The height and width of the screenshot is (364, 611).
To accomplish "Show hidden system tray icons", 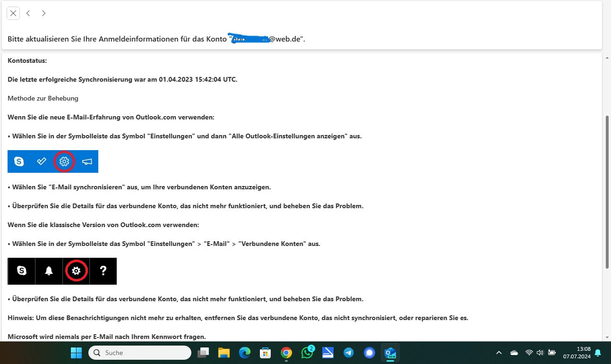I will pyautogui.click(x=499, y=353).
